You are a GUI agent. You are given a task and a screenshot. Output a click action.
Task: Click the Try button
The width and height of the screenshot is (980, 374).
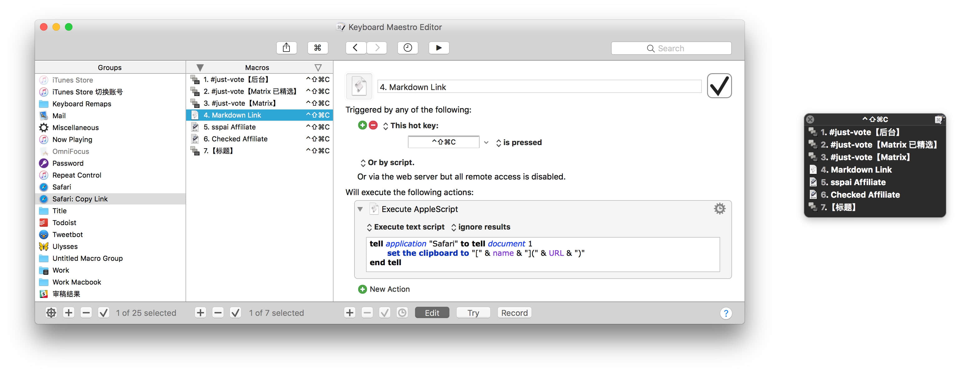click(x=473, y=313)
